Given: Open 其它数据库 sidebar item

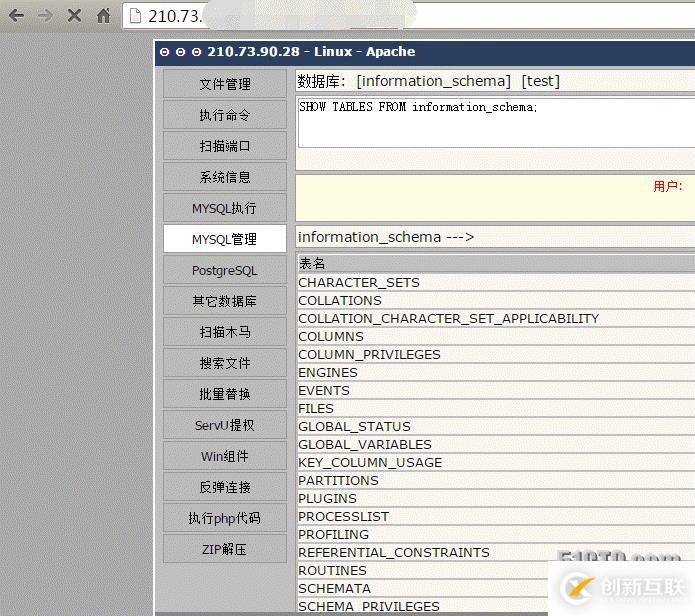Looking at the screenshot, I should [x=225, y=301].
